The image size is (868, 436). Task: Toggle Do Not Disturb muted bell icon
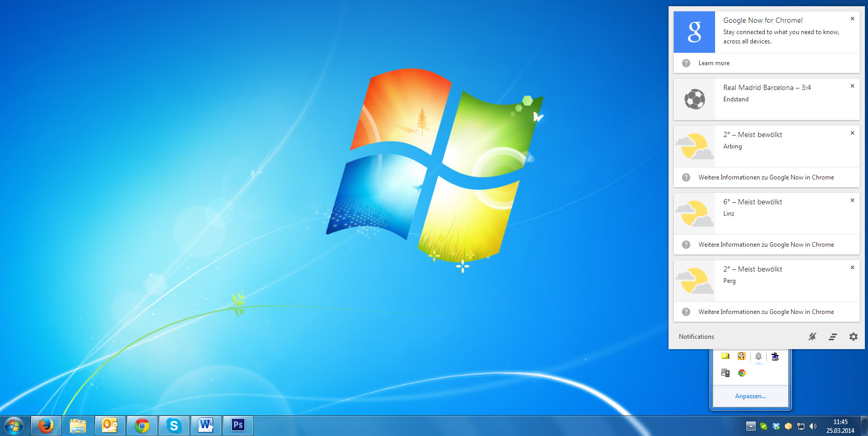point(813,337)
